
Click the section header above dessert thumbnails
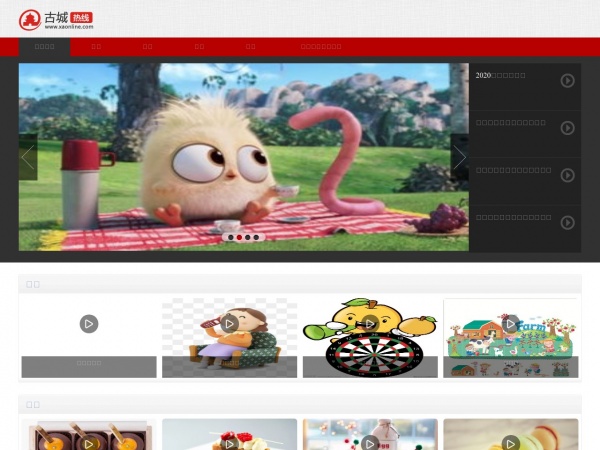click(300, 404)
